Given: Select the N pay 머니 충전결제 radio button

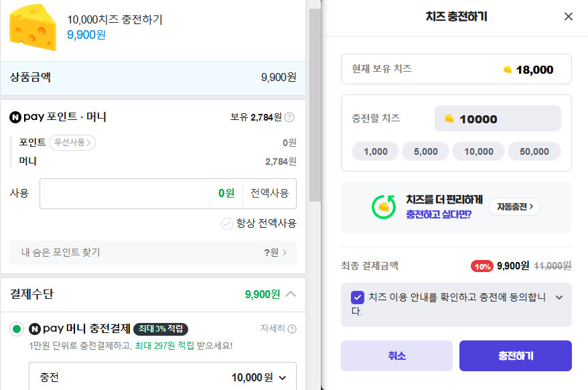Looking at the screenshot, I should pyautogui.click(x=14, y=328).
